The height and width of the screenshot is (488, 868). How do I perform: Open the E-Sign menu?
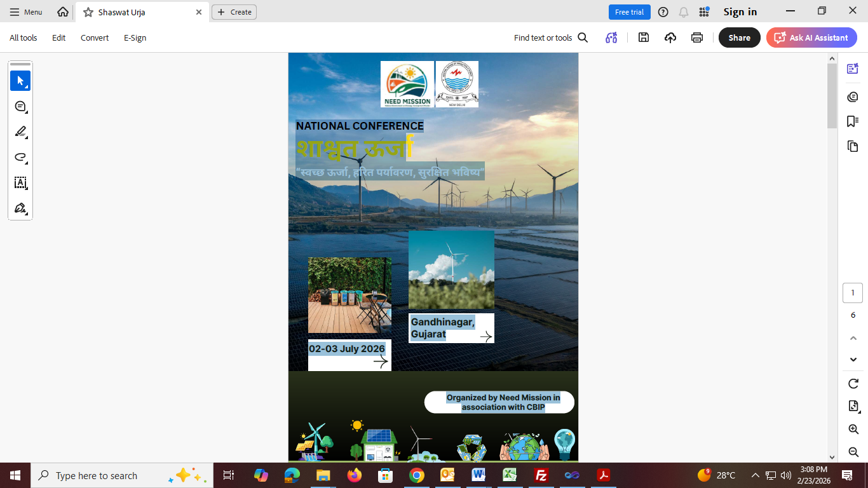point(135,37)
